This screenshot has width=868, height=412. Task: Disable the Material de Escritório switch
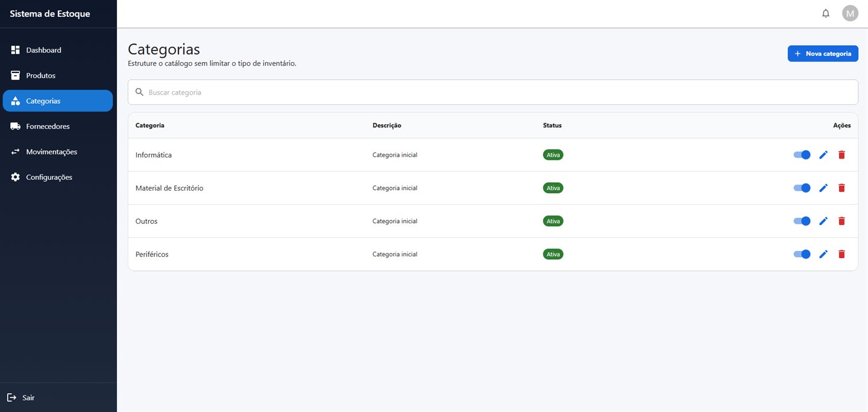tap(802, 188)
